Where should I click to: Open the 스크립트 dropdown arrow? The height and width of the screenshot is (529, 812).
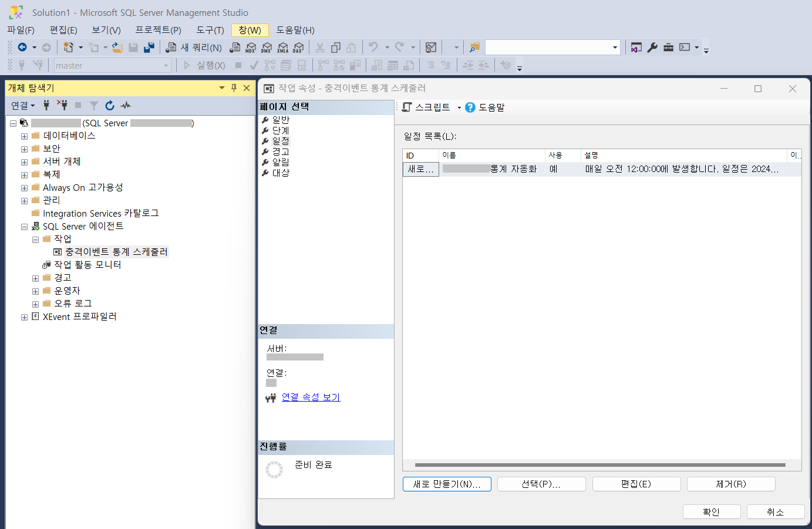[459, 107]
